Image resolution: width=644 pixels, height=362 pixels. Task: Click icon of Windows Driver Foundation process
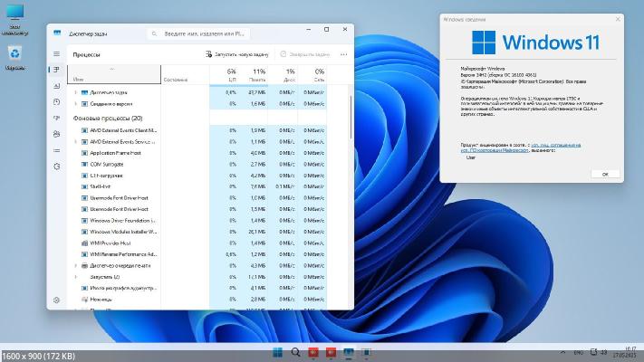tap(84, 221)
